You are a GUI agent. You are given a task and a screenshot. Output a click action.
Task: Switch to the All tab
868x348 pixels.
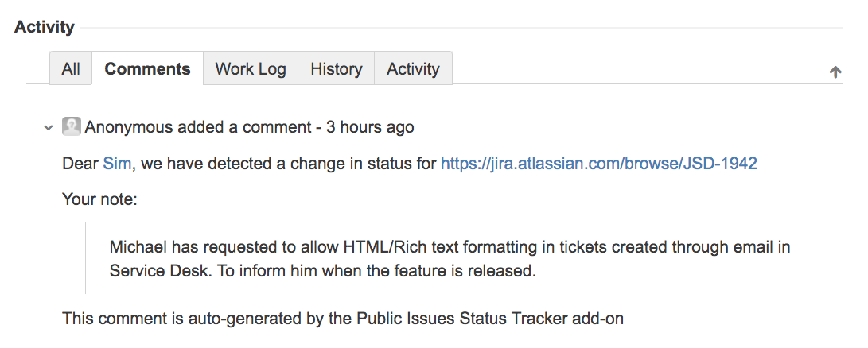71,69
